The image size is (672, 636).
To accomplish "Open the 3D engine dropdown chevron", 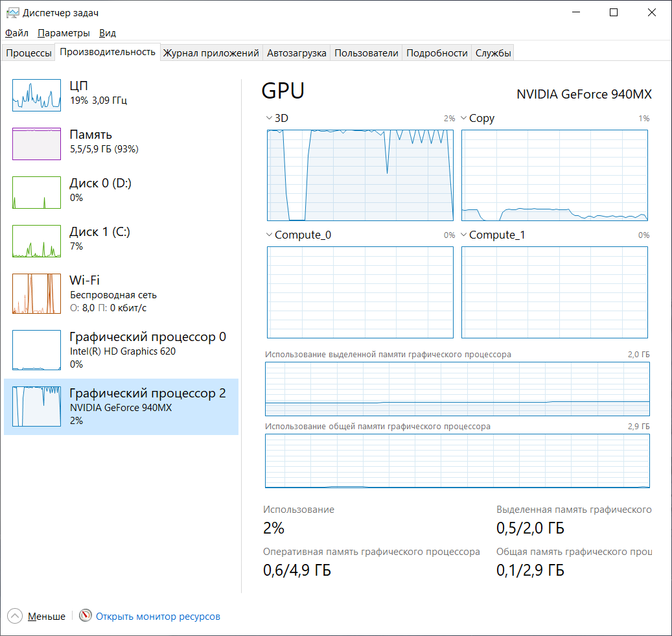I will click(x=269, y=118).
